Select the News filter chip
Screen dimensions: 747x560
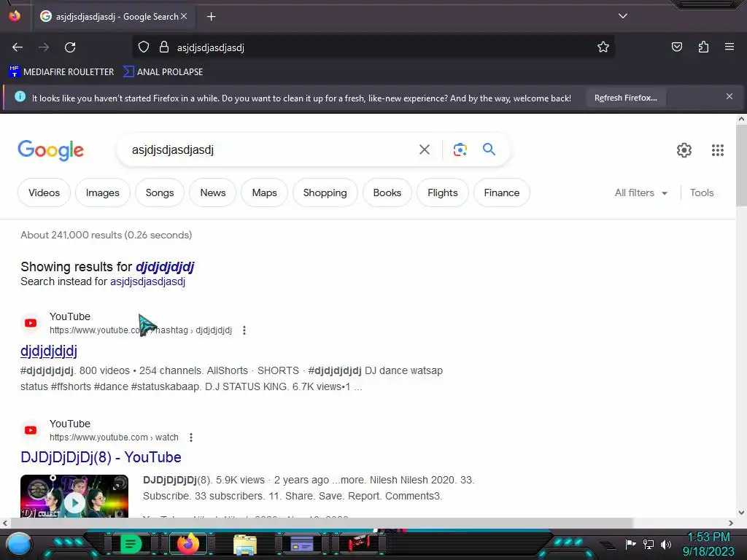click(212, 192)
